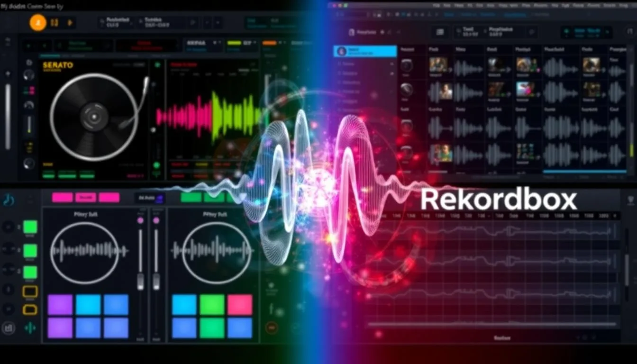
Task: Click the orange circle icon right of the pad decks
Action: (271, 328)
